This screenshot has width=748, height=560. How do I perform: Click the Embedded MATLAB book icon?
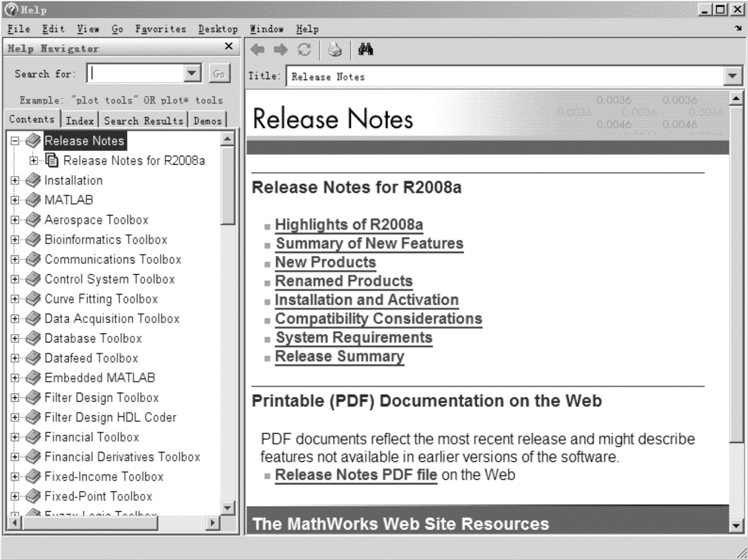click(33, 378)
